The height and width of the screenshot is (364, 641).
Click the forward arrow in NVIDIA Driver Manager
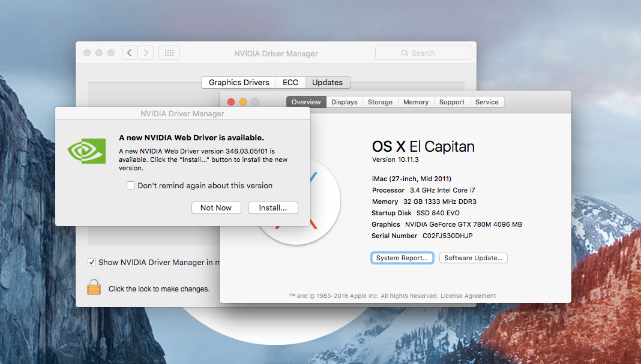tap(145, 53)
